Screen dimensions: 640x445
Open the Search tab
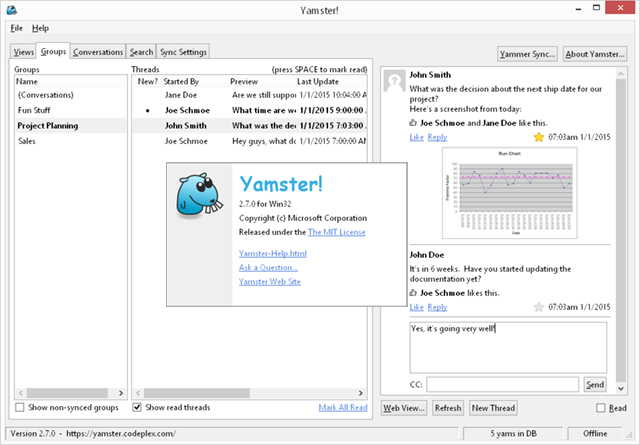point(141,52)
